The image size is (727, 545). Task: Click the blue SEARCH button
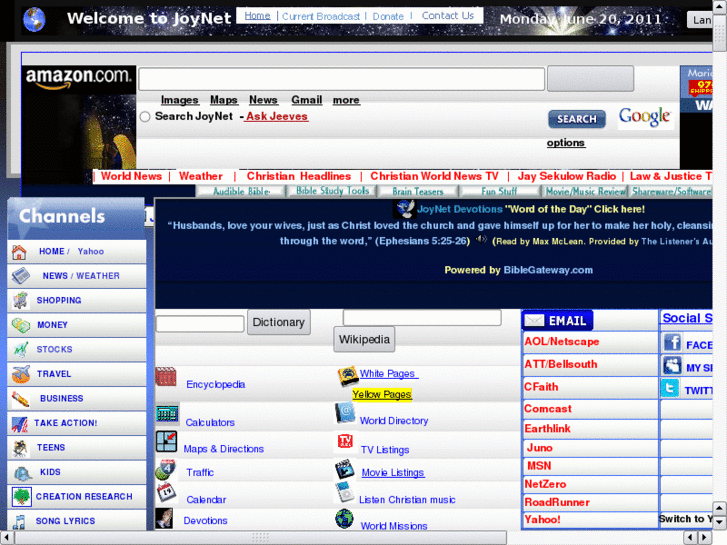point(577,119)
